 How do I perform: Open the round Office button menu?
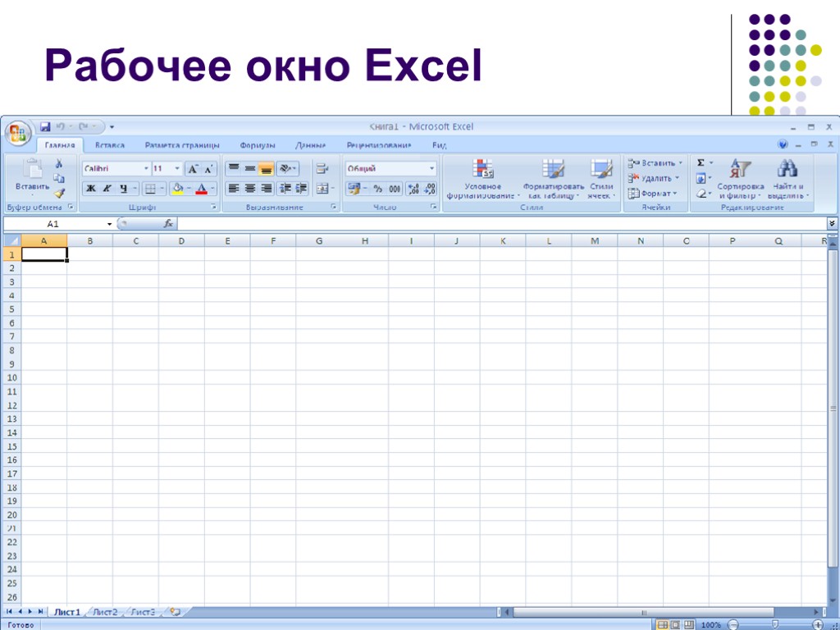click(18, 132)
